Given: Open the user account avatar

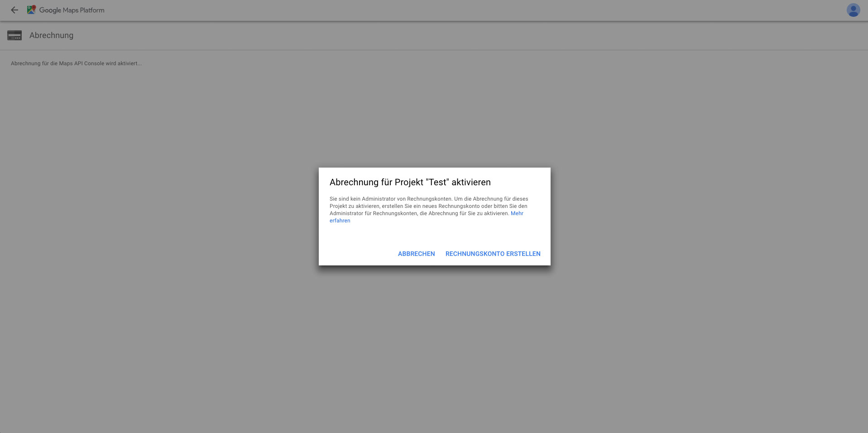Looking at the screenshot, I should (x=853, y=10).
